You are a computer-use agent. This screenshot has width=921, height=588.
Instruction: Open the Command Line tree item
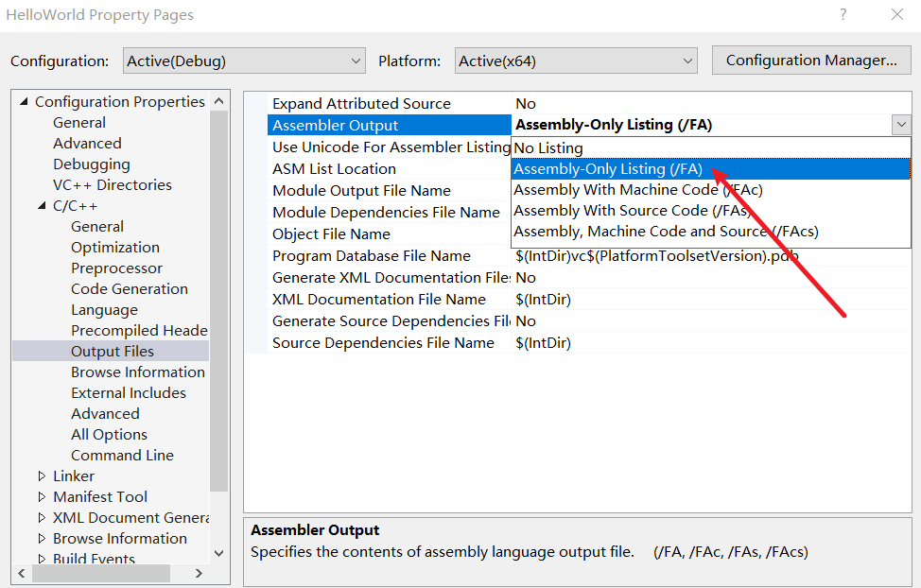[x=122, y=456]
